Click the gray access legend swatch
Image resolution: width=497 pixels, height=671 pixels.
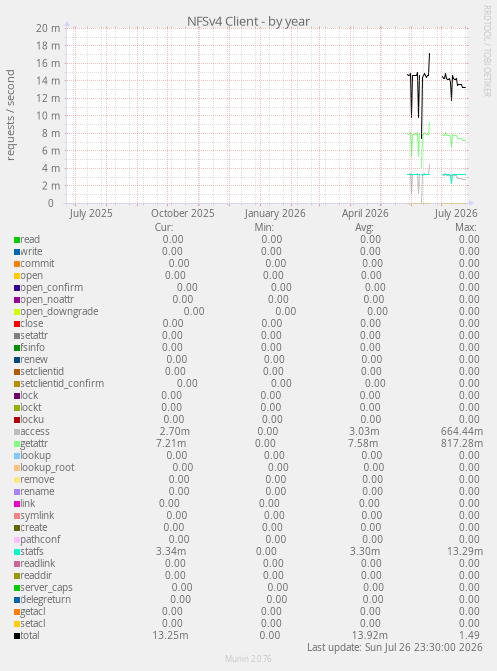[x=17, y=432]
